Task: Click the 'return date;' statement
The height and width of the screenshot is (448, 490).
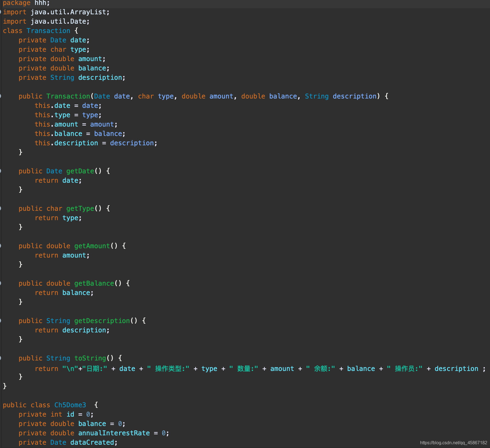Action: [58, 181]
